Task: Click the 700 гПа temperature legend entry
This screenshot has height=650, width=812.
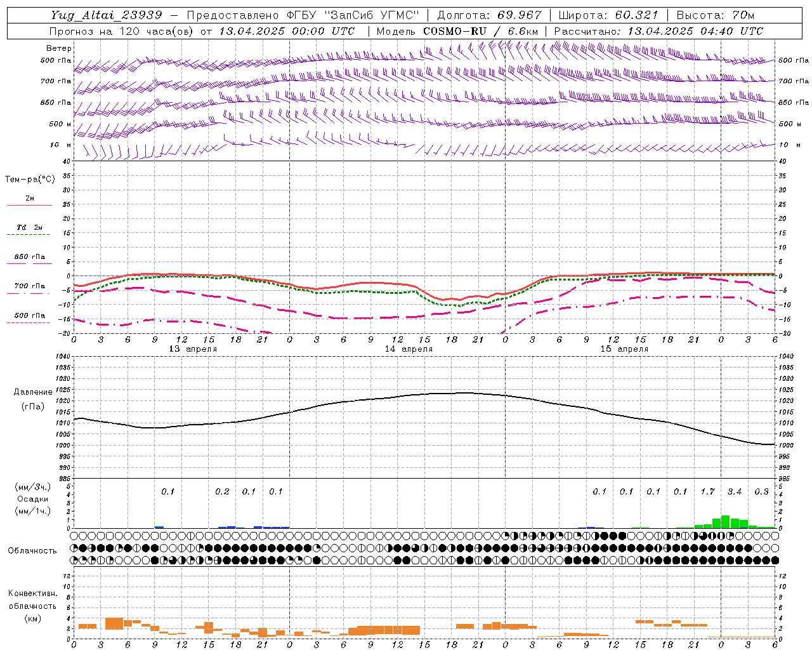Action: pos(30,286)
